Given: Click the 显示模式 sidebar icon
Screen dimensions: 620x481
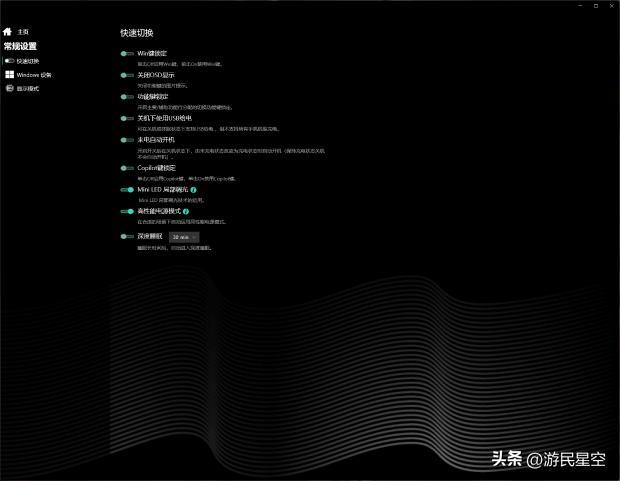Looking at the screenshot, I should (9, 89).
